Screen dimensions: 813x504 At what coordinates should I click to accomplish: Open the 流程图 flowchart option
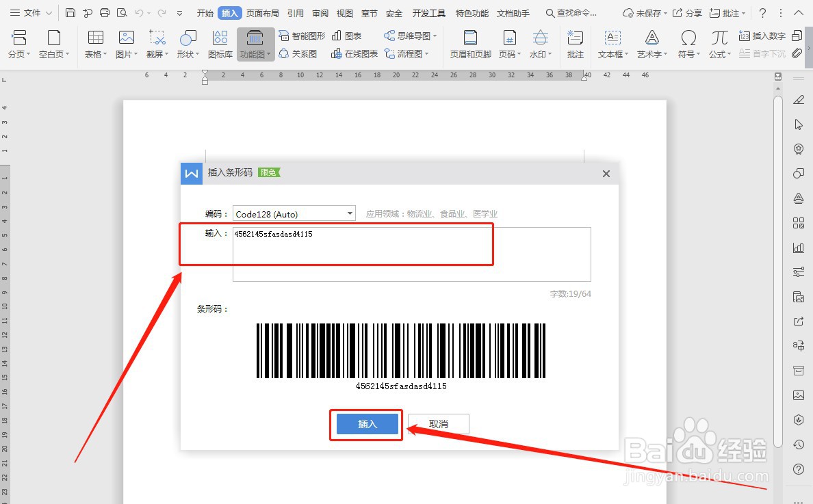pos(406,53)
